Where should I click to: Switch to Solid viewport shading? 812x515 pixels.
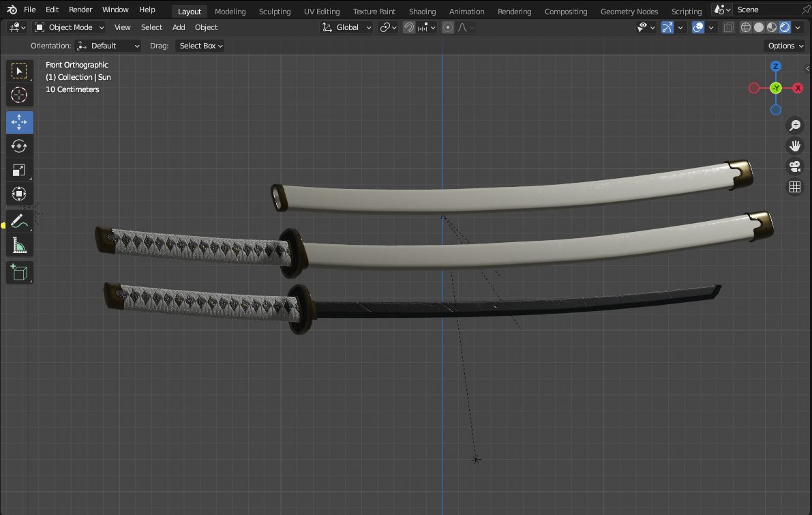click(x=759, y=27)
